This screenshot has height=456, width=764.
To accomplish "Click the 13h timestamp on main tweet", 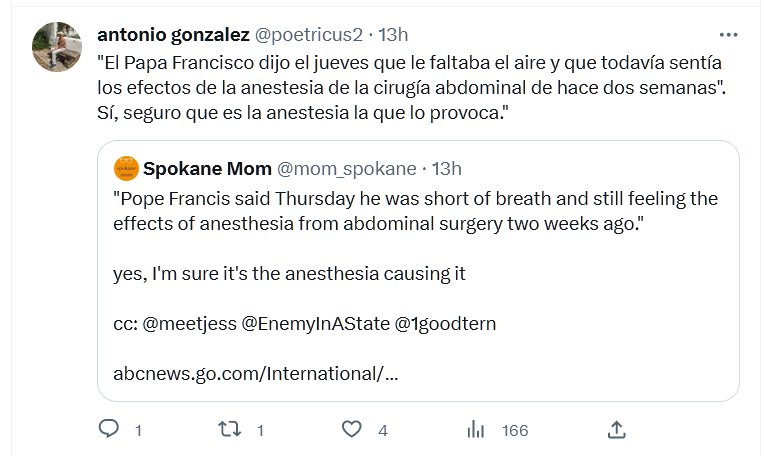I will 393,35.
